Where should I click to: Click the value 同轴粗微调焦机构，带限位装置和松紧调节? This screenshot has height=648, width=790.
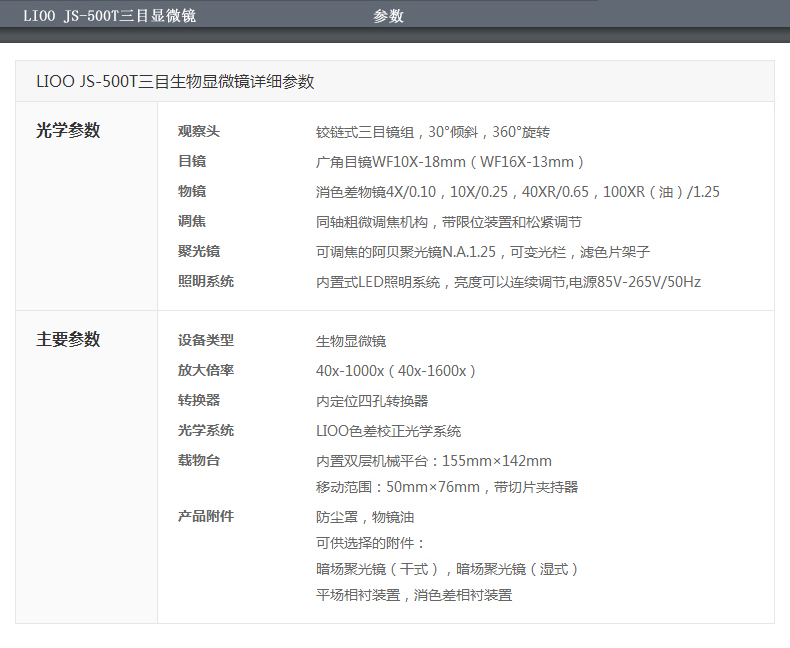449,222
